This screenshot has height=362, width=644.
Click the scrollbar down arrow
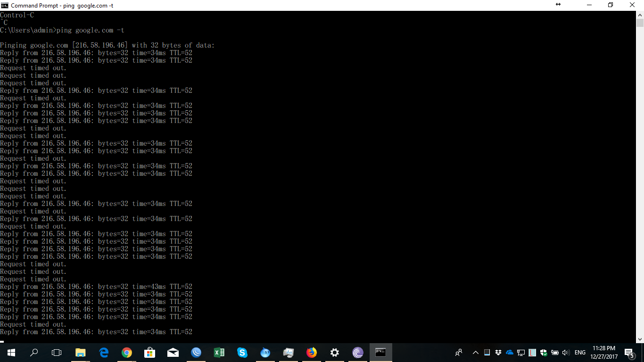(640, 339)
